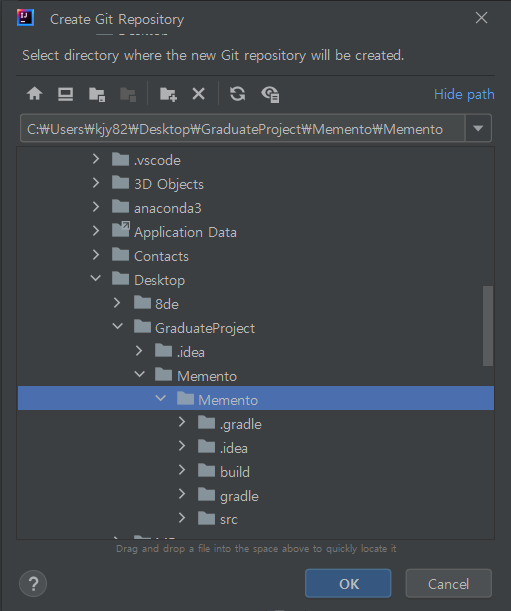The height and width of the screenshot is (611, 511).
Task: Refresh the directory tree
Action: pyautogui.click(x=237, y=94)
